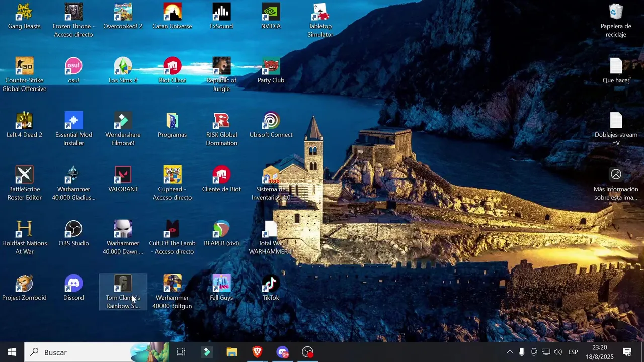
Task: Click the Buscar taskbar search box
Action: (98, 352)
